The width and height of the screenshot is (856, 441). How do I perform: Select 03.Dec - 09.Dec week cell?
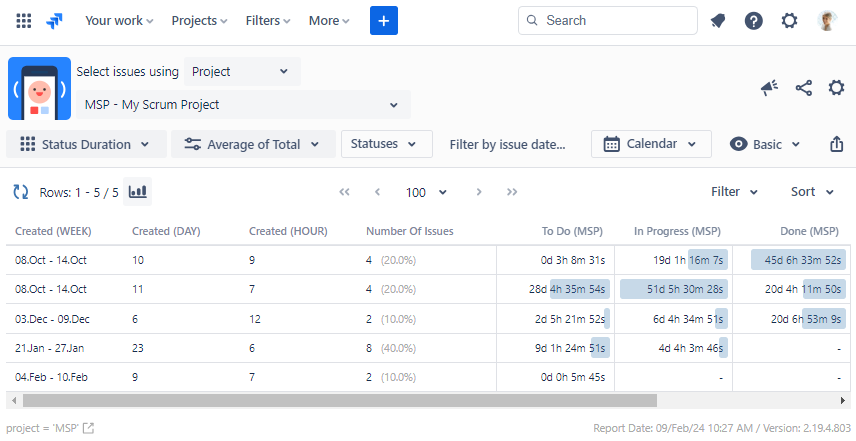tap(52, 319)
